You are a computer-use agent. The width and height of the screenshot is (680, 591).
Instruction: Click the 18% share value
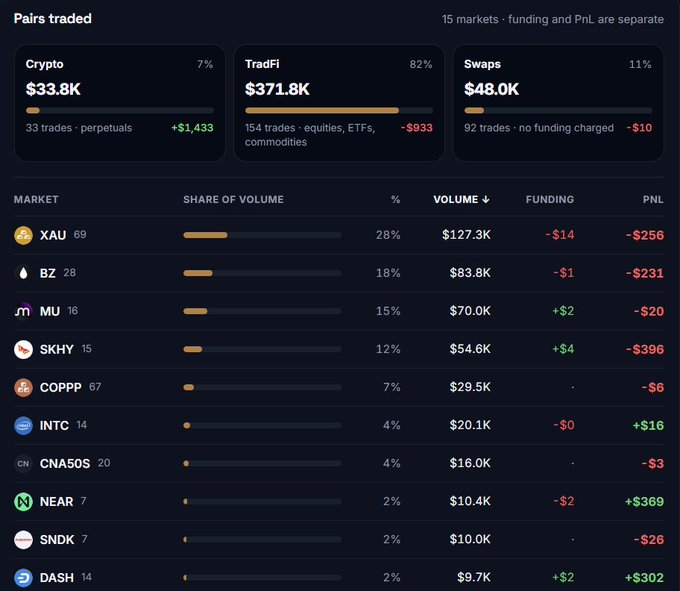coord(388,273)
